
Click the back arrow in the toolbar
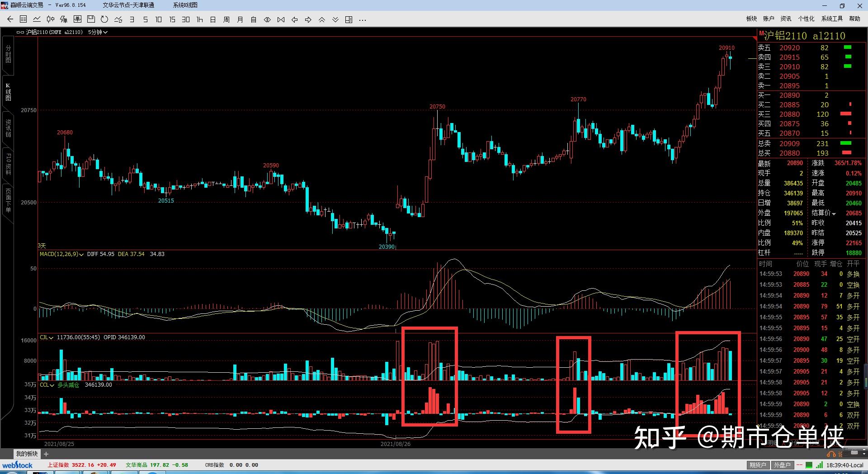(x=10, y=19)
